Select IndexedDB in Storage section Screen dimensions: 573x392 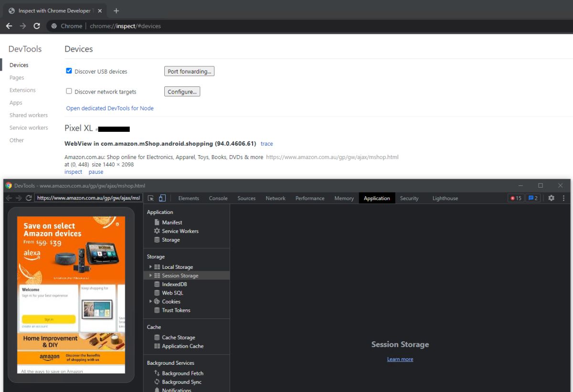click(x=174, y=284)
